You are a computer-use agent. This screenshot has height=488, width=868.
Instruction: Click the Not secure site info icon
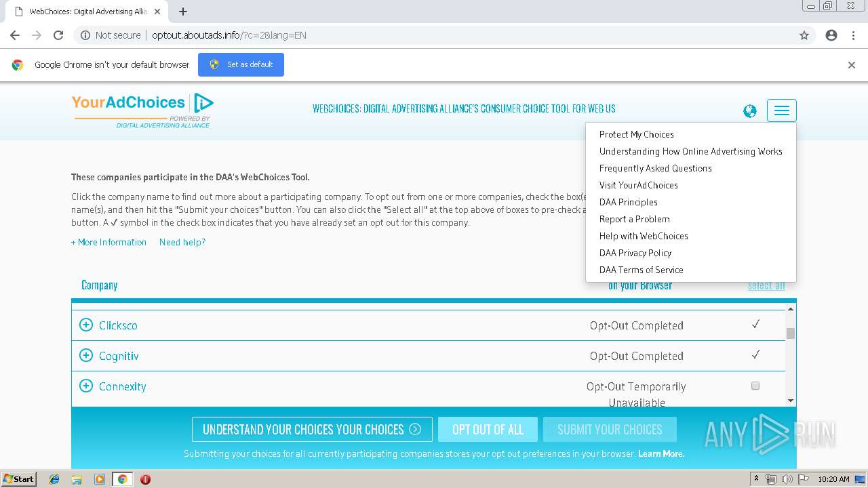[x=85, y=35]
